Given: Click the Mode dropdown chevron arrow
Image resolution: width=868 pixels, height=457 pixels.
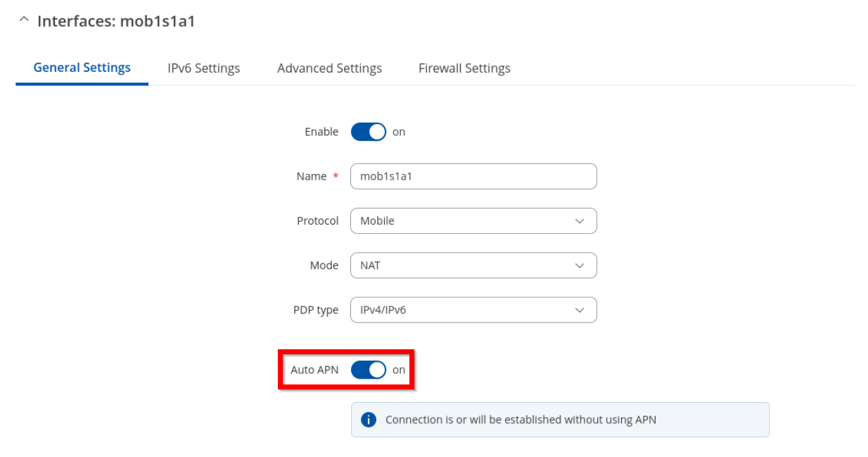Looking at the screenshot, I should [x=580, y=265].
